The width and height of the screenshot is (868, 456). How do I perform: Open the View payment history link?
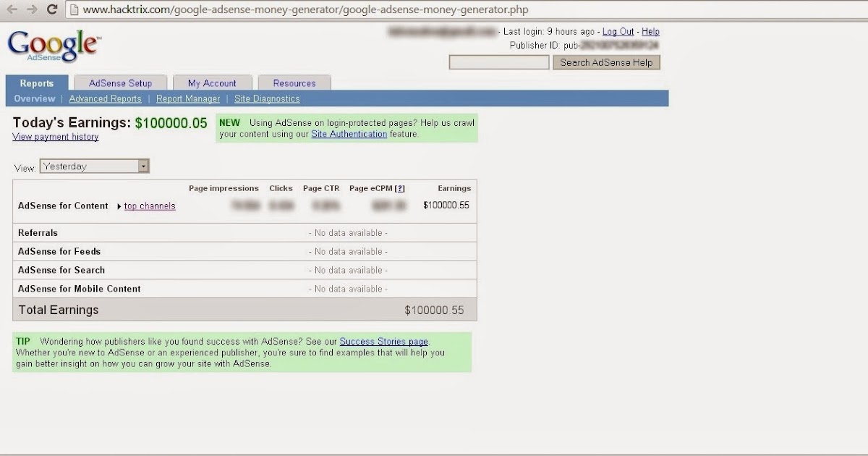[56, 137]
